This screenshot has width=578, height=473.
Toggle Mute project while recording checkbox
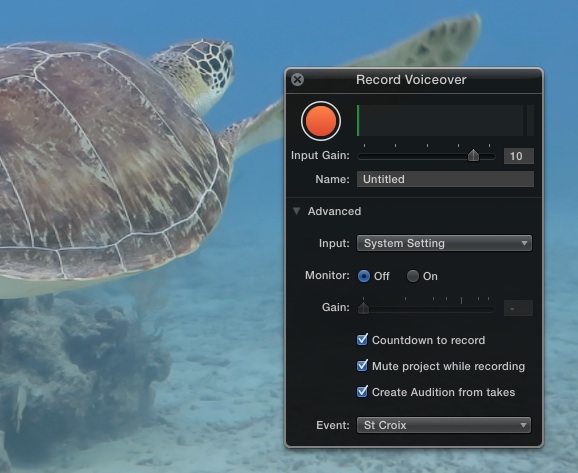362,366
